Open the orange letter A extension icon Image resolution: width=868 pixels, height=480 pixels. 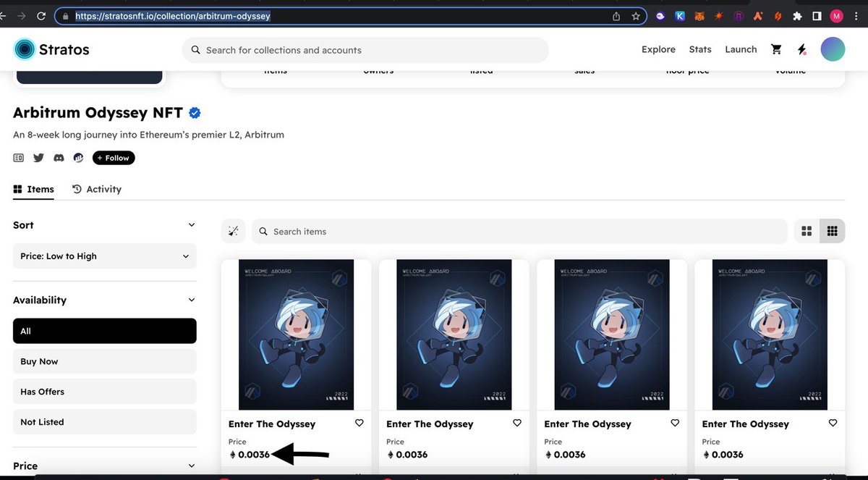point(758,16)
